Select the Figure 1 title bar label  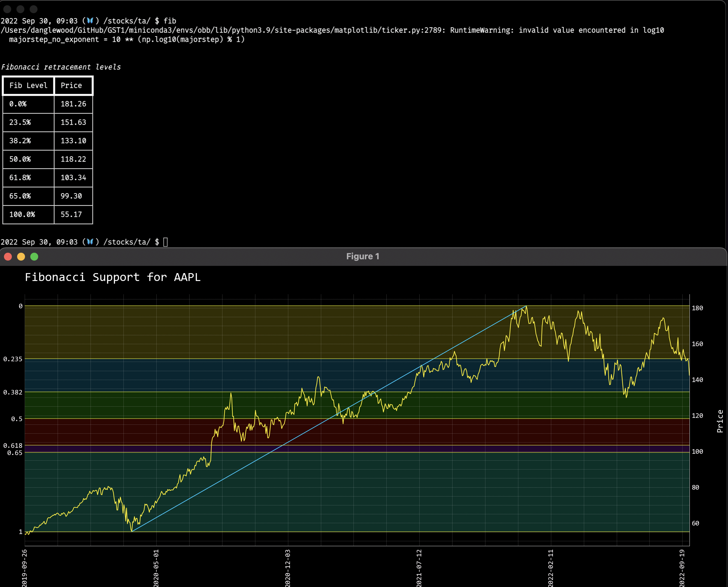pos(363,256)
